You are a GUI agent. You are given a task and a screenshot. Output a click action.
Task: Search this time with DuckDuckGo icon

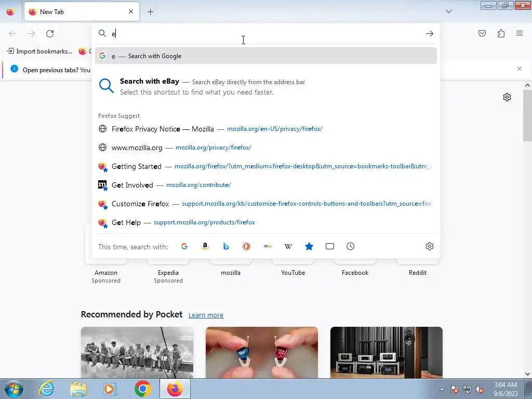[247, 246]
